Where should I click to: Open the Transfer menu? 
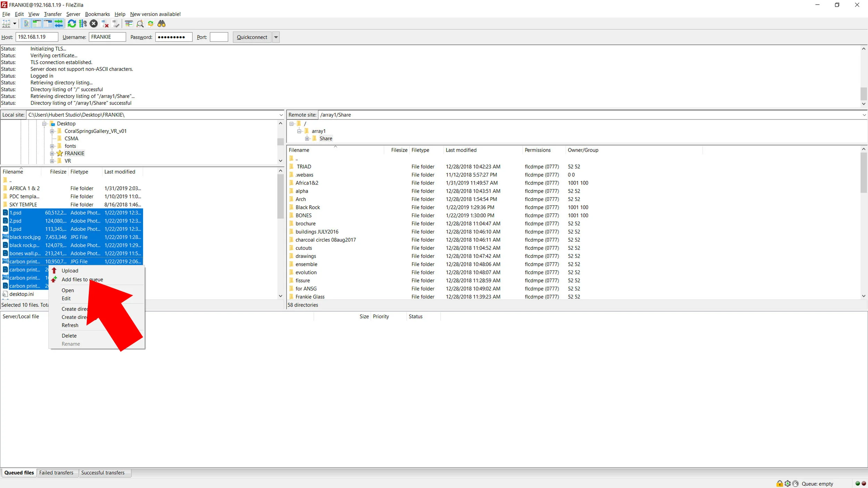pos(53,14)
